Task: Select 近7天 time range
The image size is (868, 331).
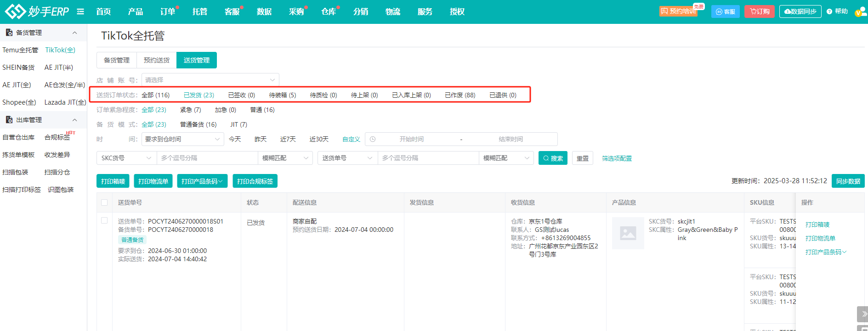Action: click(x=288, y=139)
